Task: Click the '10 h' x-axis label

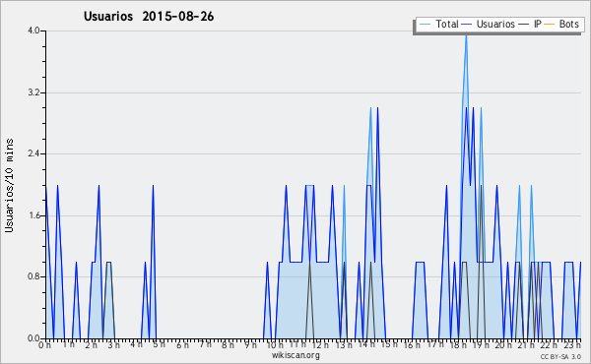Action: pos(275,345)
